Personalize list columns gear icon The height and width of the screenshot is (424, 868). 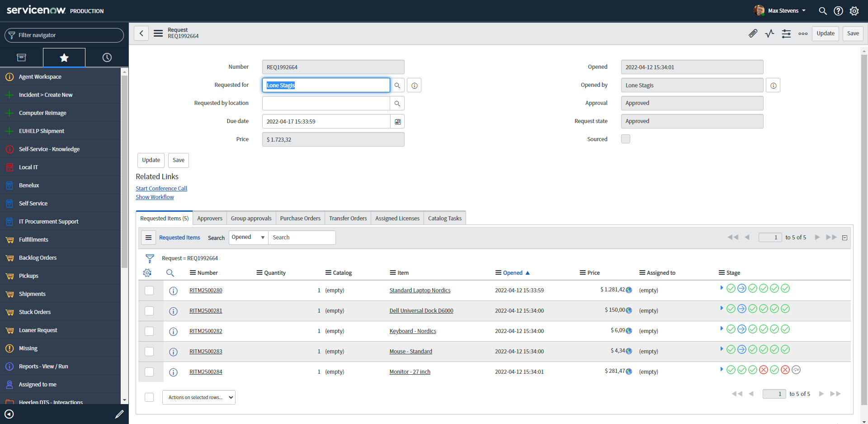click(147, 273)
